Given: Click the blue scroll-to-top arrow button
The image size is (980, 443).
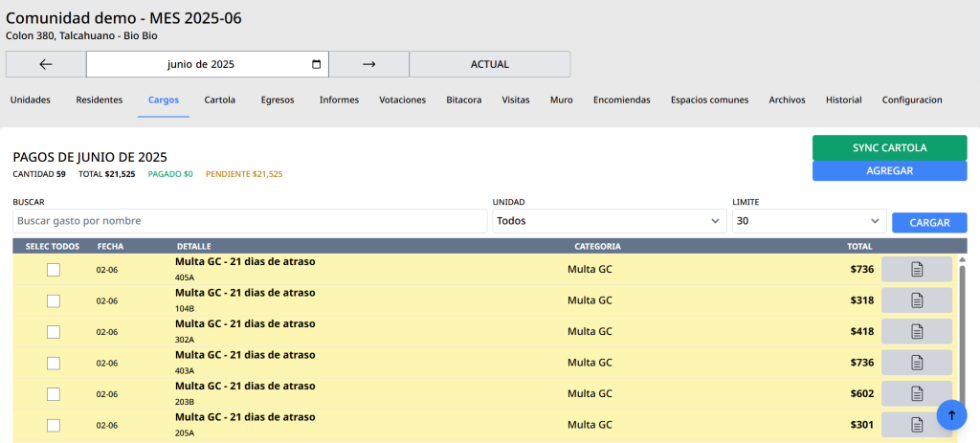Looking at the screenshot, I should coord(951,414).
